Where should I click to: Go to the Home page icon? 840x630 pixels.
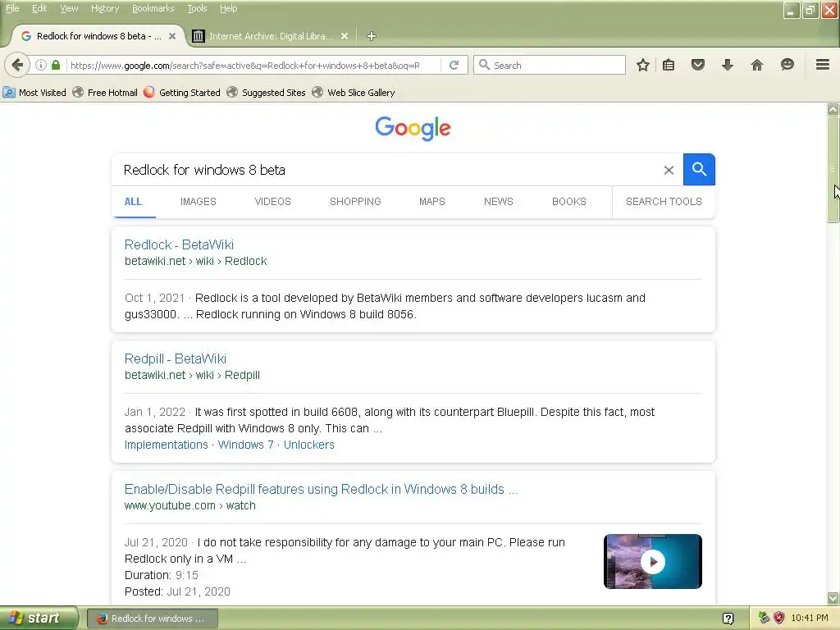(x=756, y=66)
